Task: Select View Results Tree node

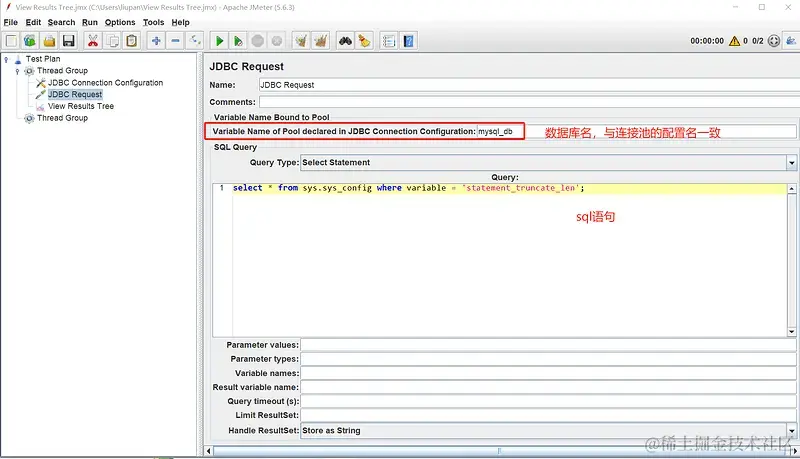Action: click(x=81, y=106)
